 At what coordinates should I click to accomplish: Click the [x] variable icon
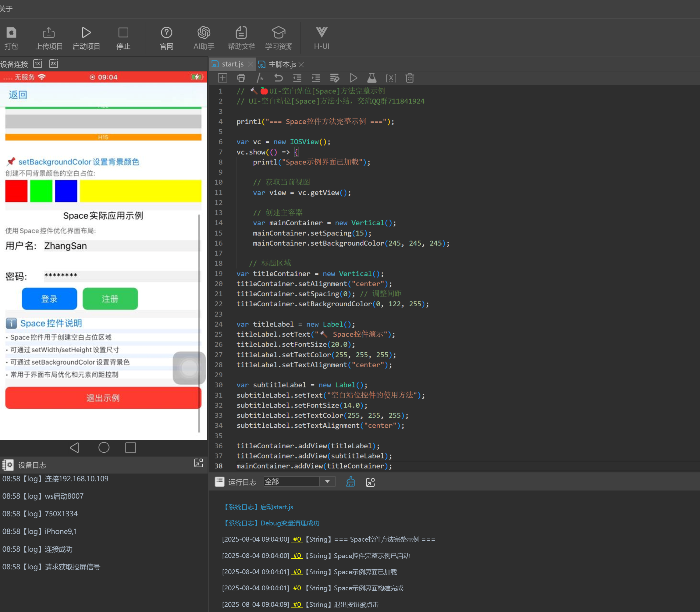click(x=391, y=78)
